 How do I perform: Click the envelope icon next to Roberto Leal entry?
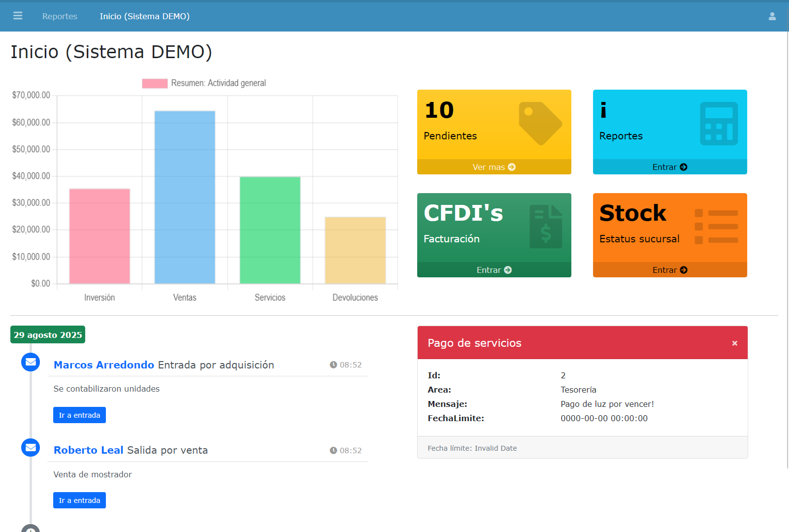30,447
